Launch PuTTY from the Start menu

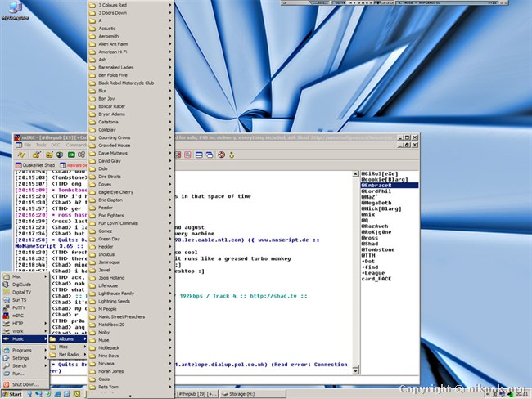pos(25,307)
